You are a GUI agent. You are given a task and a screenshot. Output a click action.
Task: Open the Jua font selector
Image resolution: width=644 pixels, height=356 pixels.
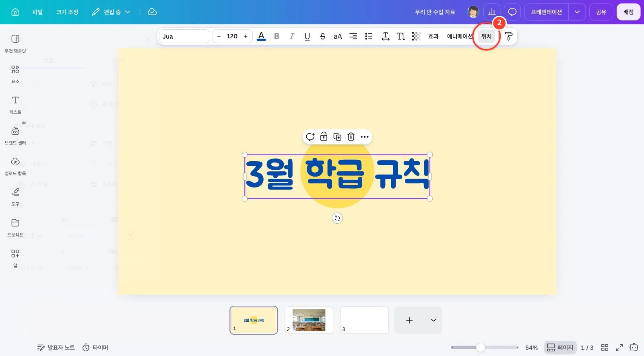[184, 36]
